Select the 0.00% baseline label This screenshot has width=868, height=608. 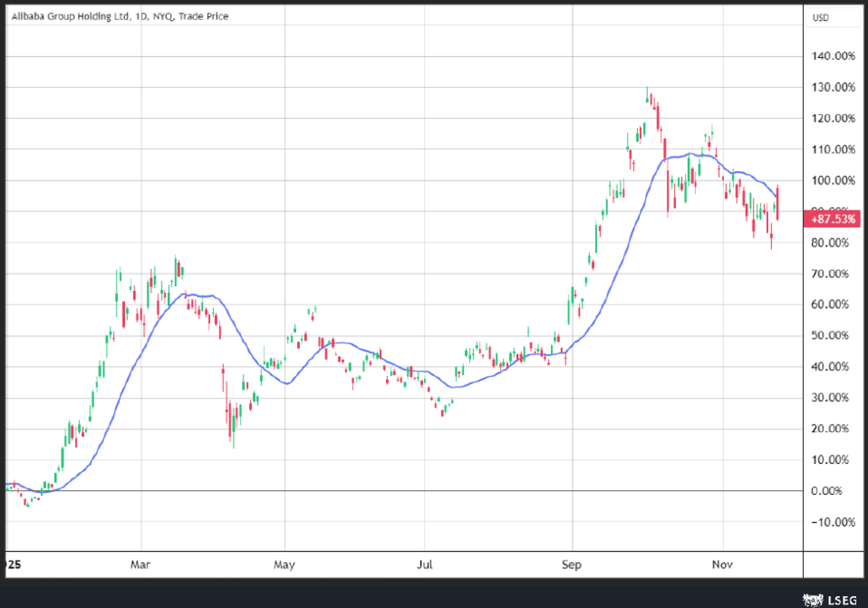point(827,491)
